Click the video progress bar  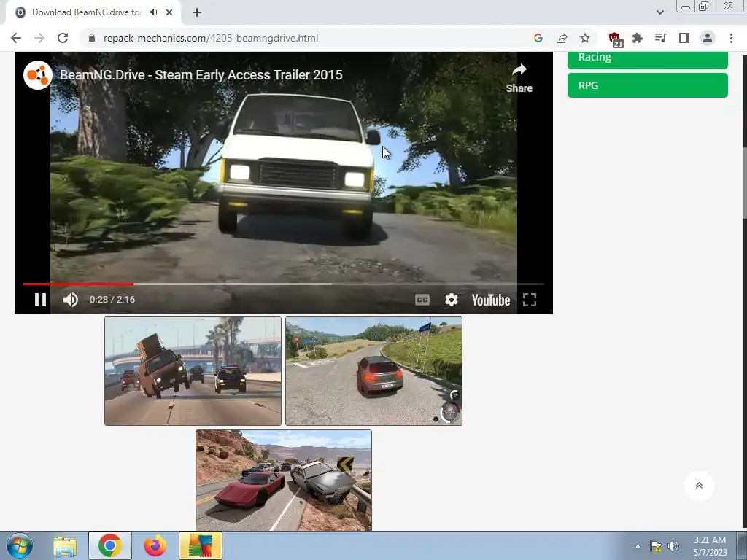(x=284, y=284)
